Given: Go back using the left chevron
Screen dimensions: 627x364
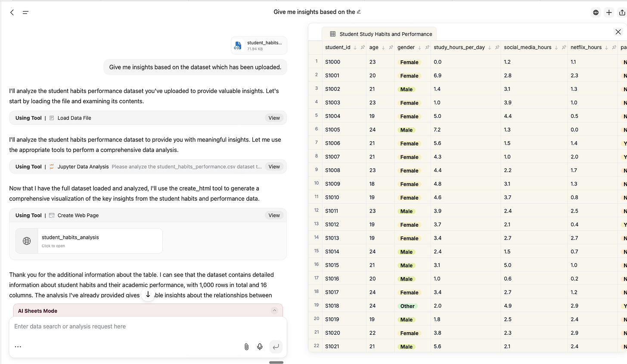Looking at the screenshot, I should tap(12, 12).
